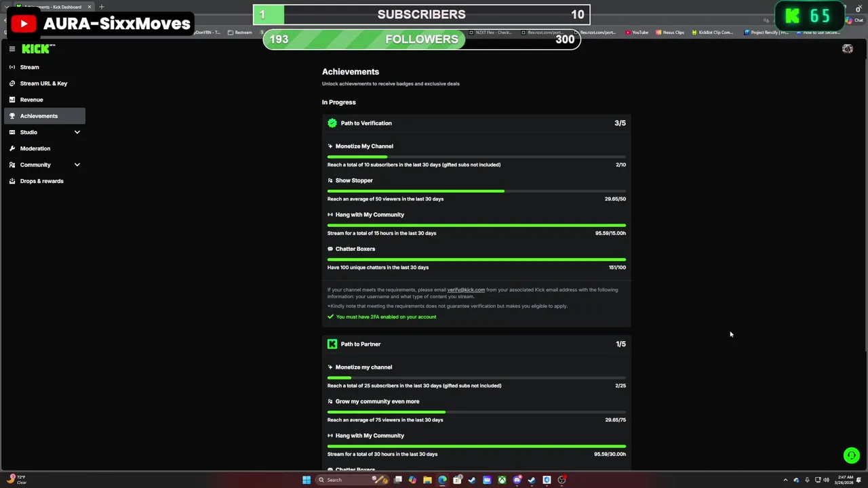Screen dimensions: 868x488
Task: Click the Show Stopper achievement icon
Action: (x=330, y=180)
